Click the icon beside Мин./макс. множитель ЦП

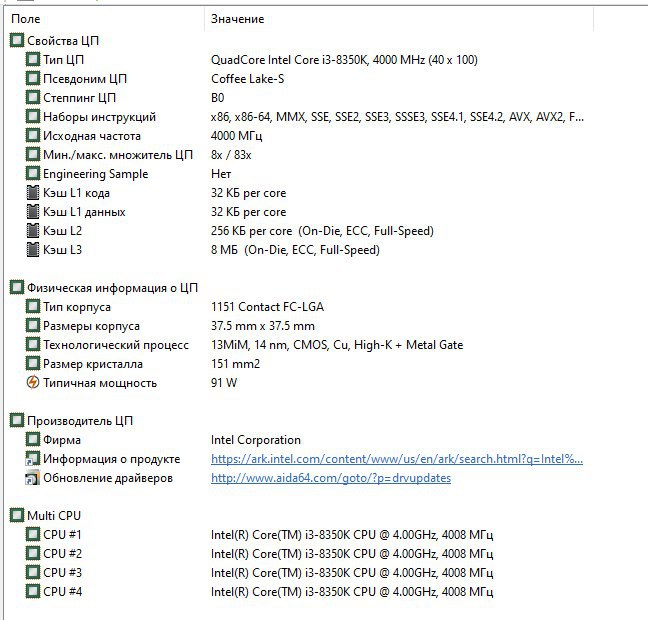(x=33, y=155)
